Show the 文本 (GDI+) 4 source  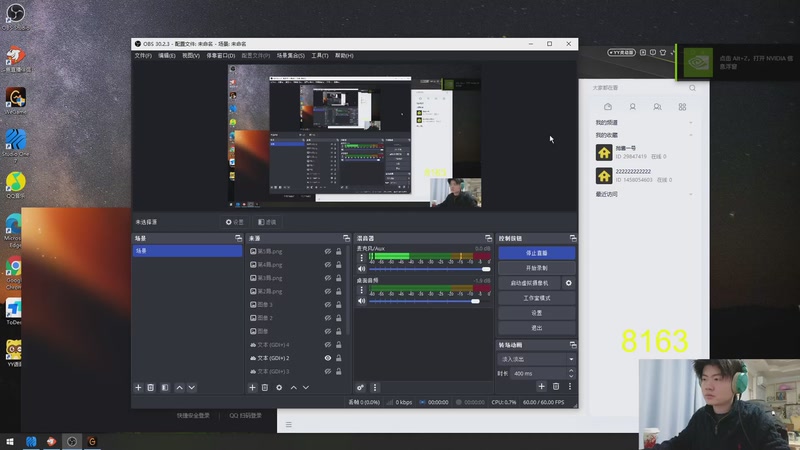pyautogui.click(x=328, y=345)
